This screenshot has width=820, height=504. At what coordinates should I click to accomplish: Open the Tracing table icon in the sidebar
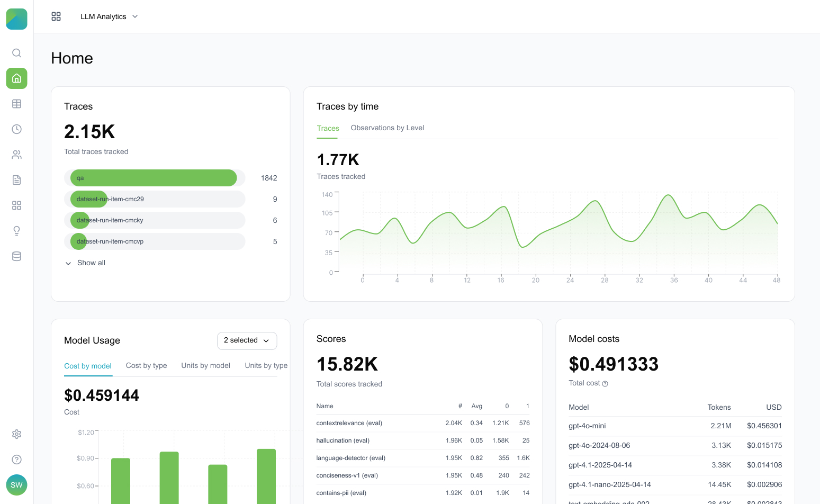16,104
